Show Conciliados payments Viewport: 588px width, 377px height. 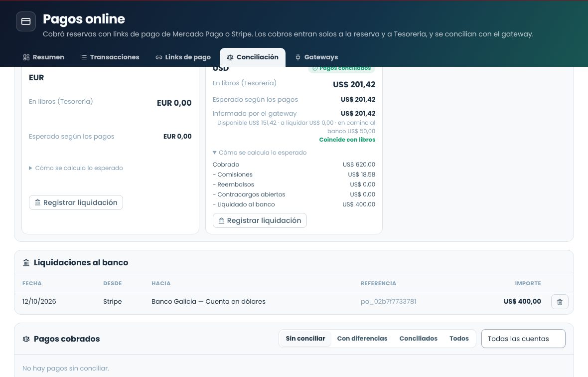click(x=418, y=339)
